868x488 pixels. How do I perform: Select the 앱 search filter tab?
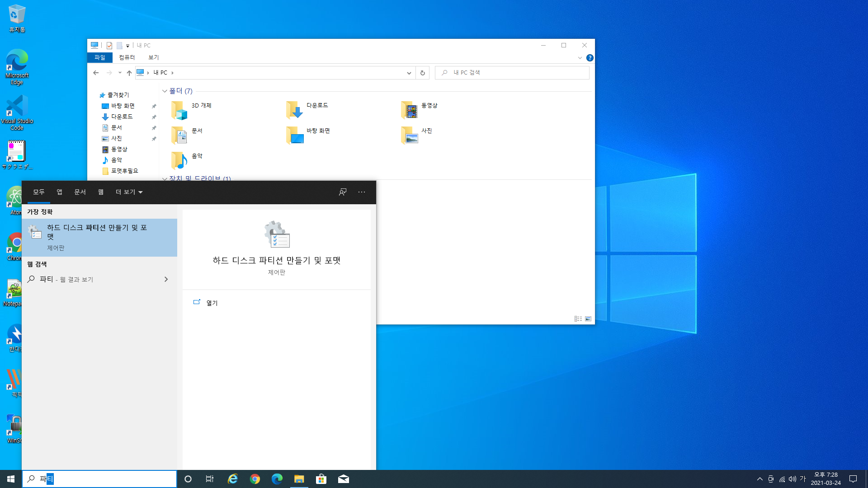[59, 192]
